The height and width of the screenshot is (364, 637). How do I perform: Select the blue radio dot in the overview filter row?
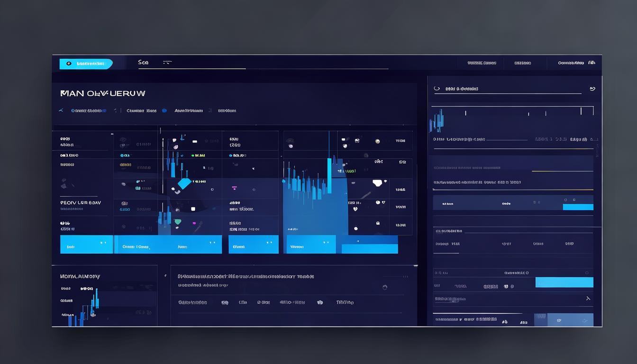coord(164,110)
